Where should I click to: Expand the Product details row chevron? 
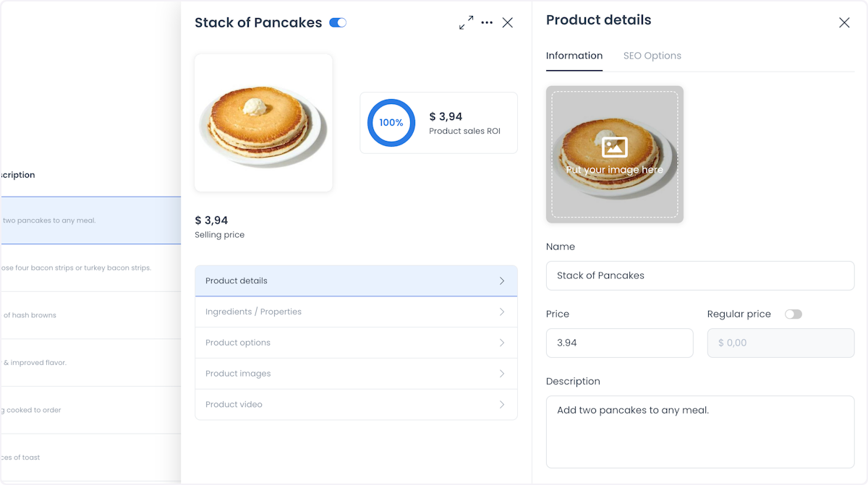[x=502, y=280]
